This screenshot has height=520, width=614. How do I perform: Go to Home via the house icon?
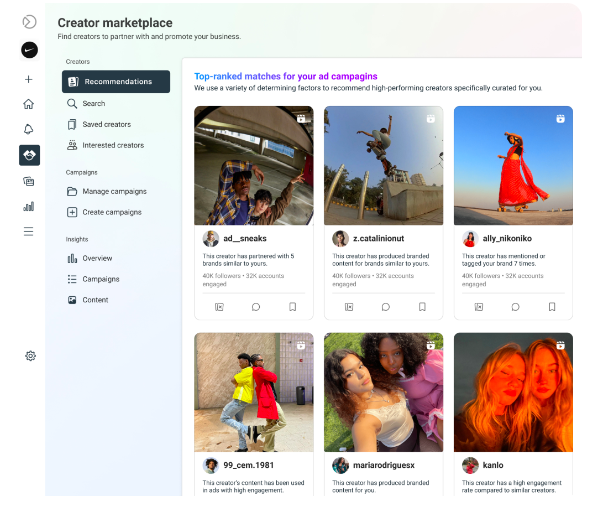point(29,104)
